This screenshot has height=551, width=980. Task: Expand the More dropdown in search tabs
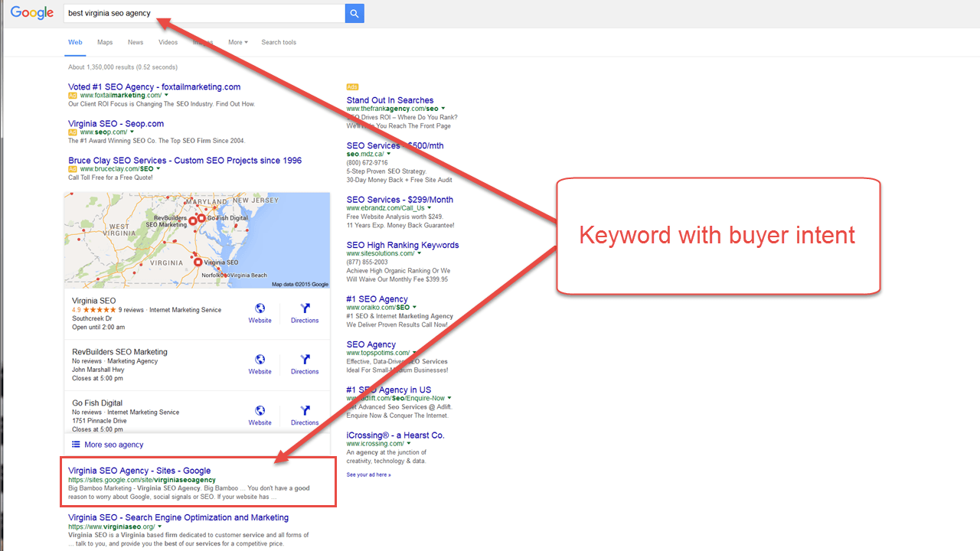(x=237, y=42)
